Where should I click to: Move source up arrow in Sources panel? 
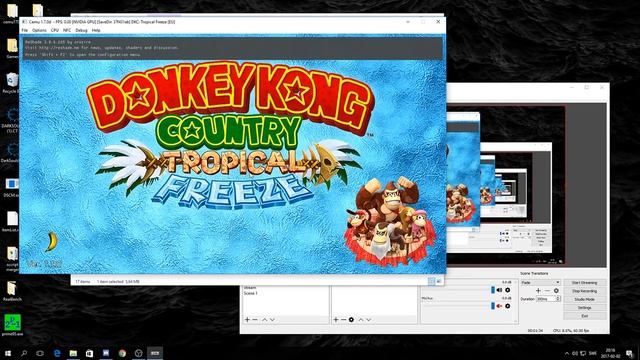(361, 320)
